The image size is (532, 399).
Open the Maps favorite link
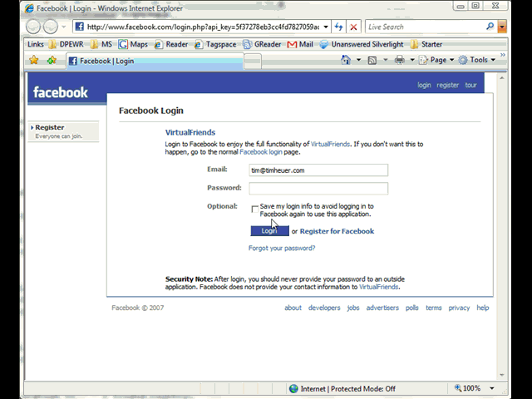point(133,44)
